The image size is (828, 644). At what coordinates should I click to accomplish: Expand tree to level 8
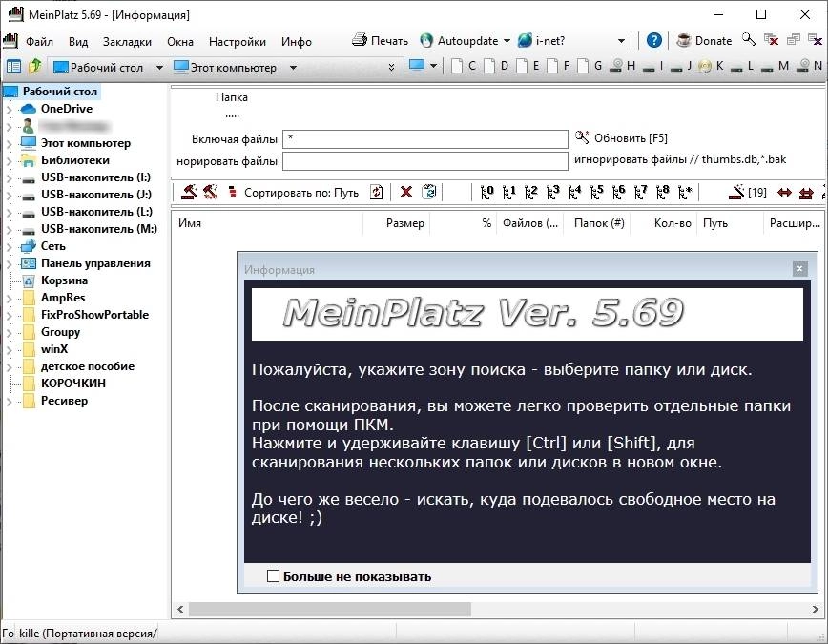pos(662,193)
